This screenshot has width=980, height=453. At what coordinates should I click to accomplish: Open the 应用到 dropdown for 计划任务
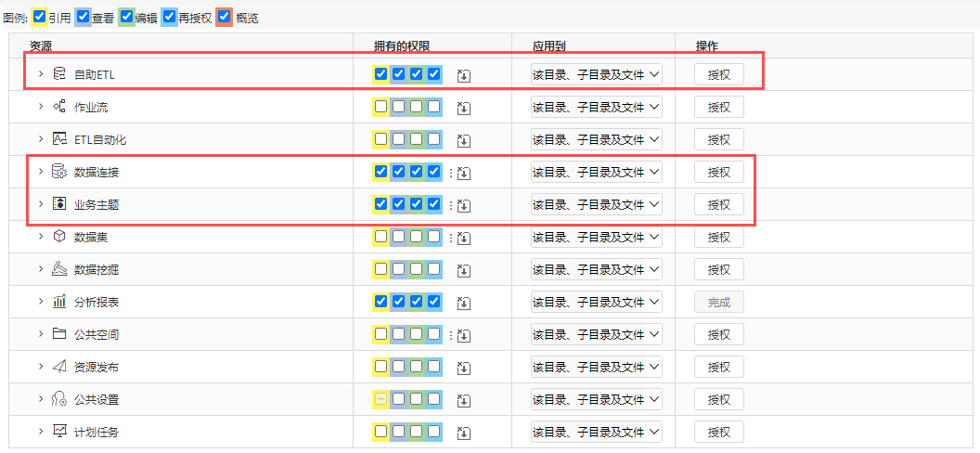pyautogui.click(x=596, y=431)
